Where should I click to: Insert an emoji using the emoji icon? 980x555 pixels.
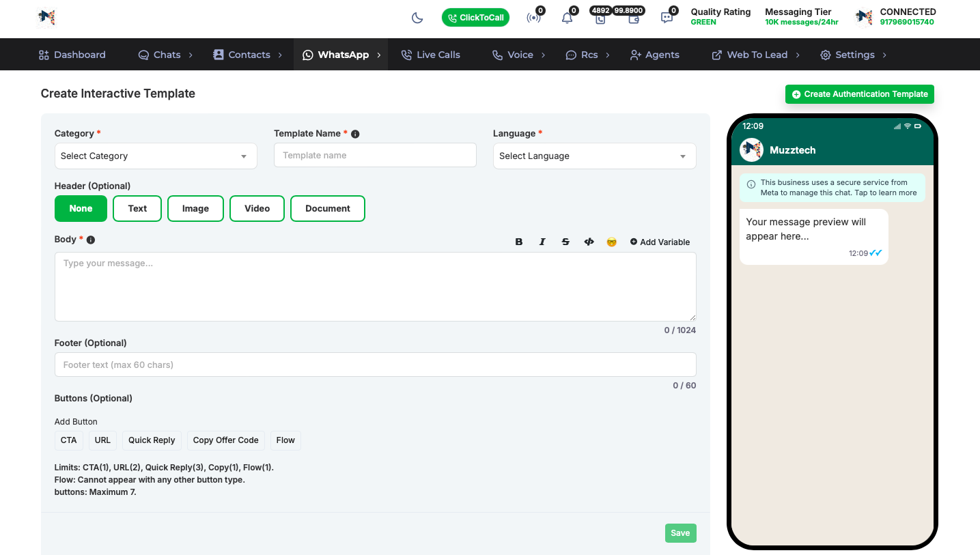coord(611,242)
